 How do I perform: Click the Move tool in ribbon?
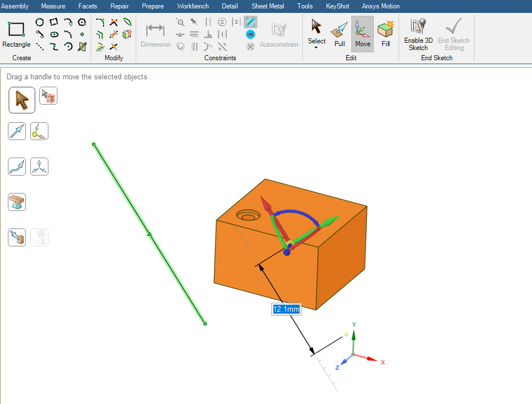coord(363,34)
